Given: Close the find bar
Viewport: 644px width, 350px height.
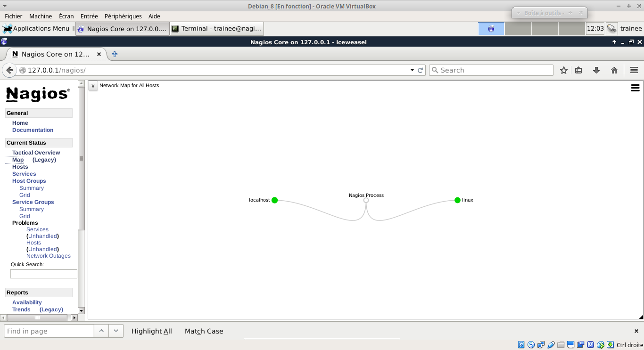Looking at the screenshot, I should coord(636,331).
